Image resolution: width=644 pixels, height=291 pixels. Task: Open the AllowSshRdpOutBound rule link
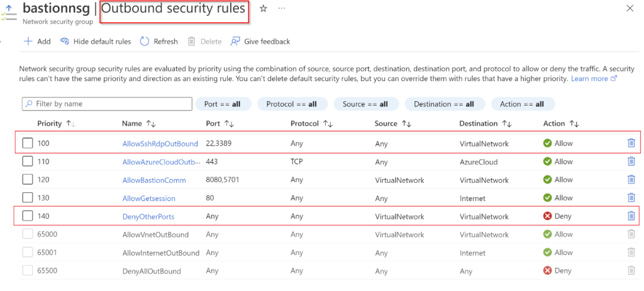[x=160, y=143]
